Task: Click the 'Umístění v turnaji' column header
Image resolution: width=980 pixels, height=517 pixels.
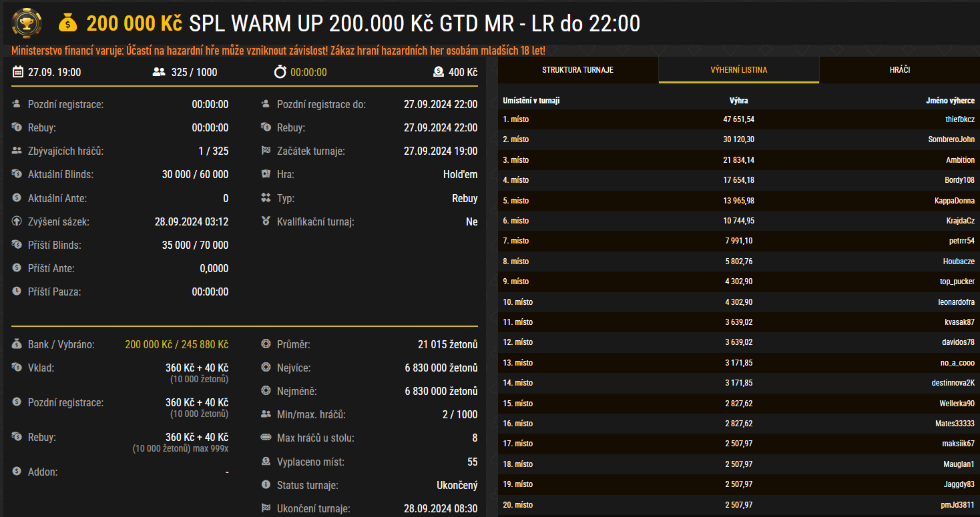Action: pos(531,101)
